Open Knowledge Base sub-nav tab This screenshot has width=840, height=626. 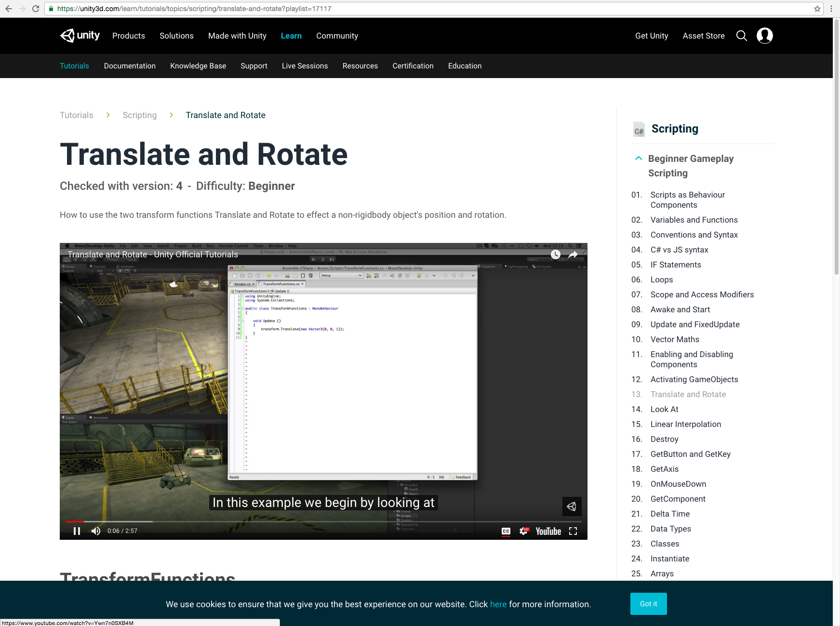[x=198, y=66]
